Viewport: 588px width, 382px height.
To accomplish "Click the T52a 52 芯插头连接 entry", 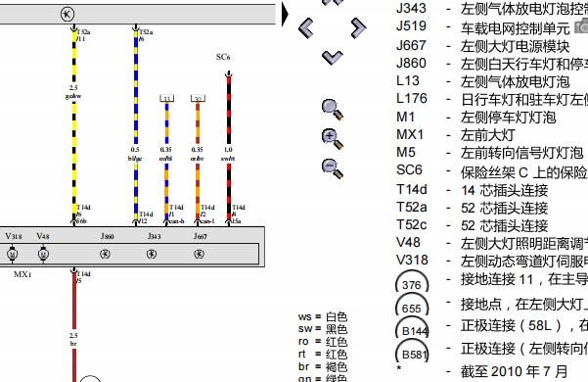I will pyautogui.click(x=473, y=207).
